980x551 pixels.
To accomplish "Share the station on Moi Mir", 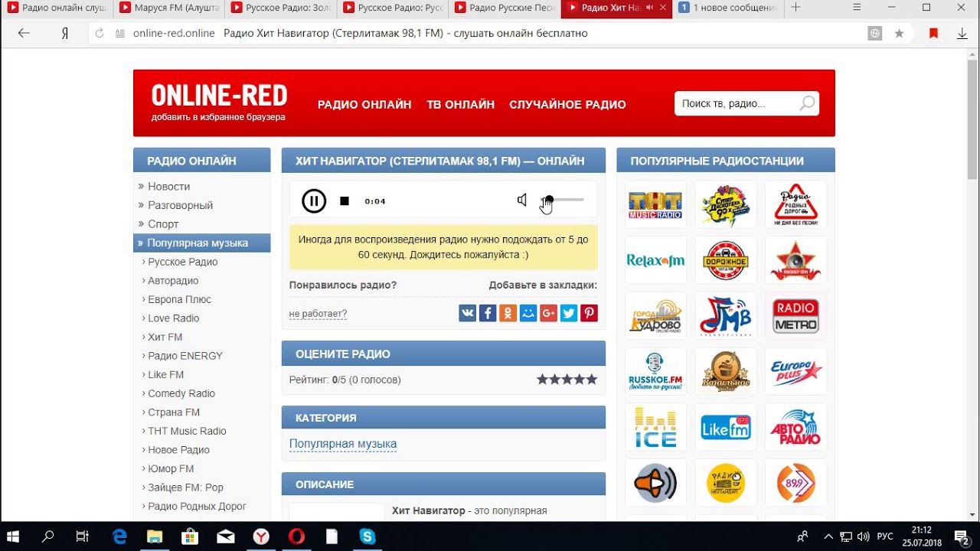I will coord(528,312).
